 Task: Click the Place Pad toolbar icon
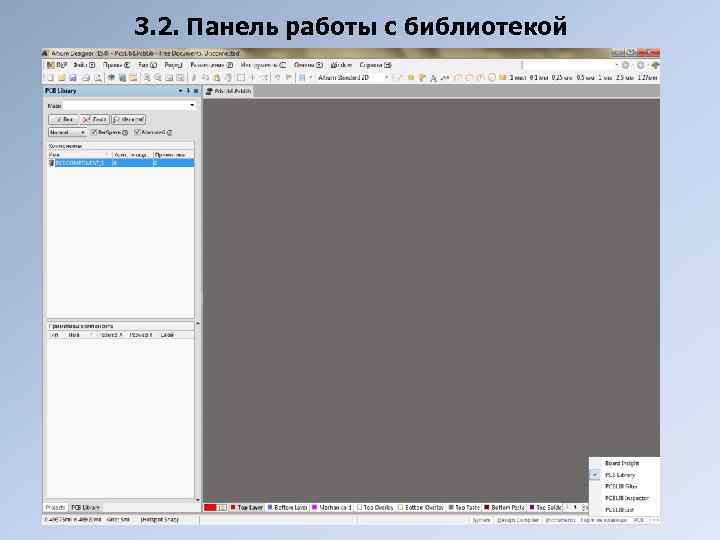411,78
